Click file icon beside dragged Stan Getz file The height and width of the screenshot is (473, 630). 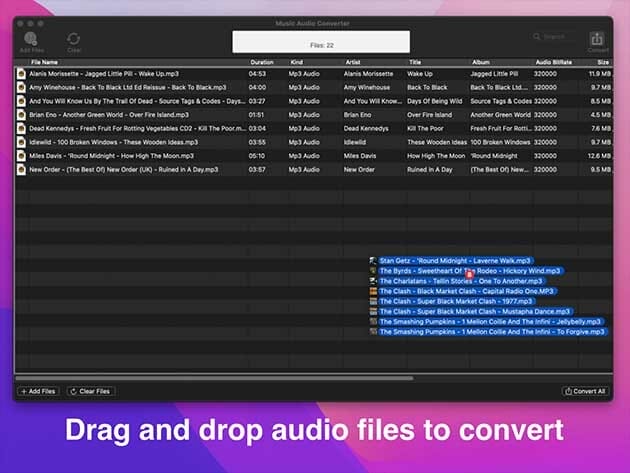tap(373, 260)
